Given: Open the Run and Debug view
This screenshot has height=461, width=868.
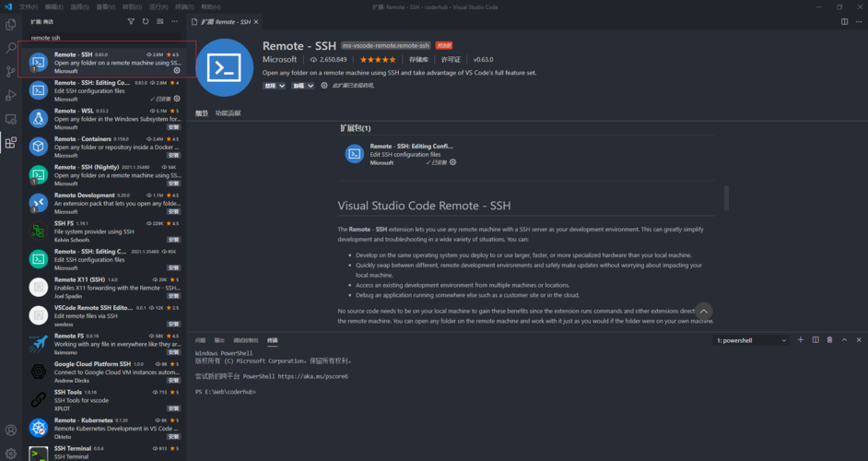Looking at the screenshot, I should click(x=10, y=95).
